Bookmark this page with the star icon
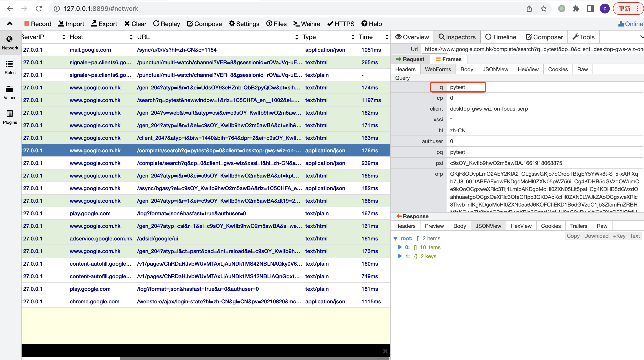Viewport: 644px width, 360px height. point(543,9)
